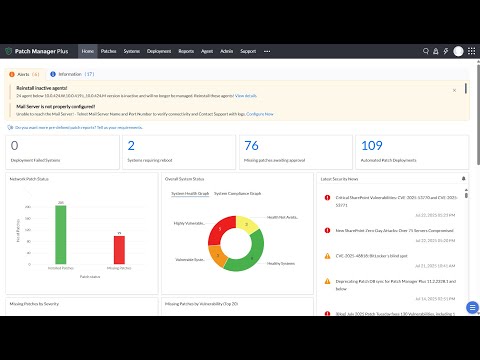
Task: Click warning icon beside Deprecating Patch DB sync
Action: (x=327, y=281)
